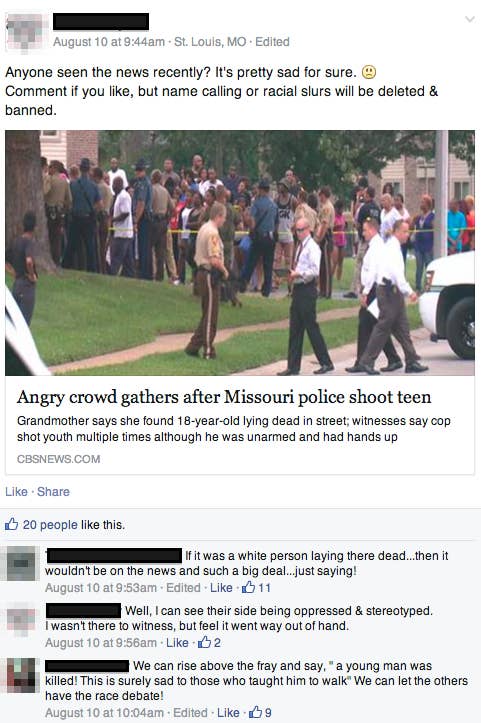
Task: Like the 'rise above the fray' comment
Action: [x=228, y=713]
